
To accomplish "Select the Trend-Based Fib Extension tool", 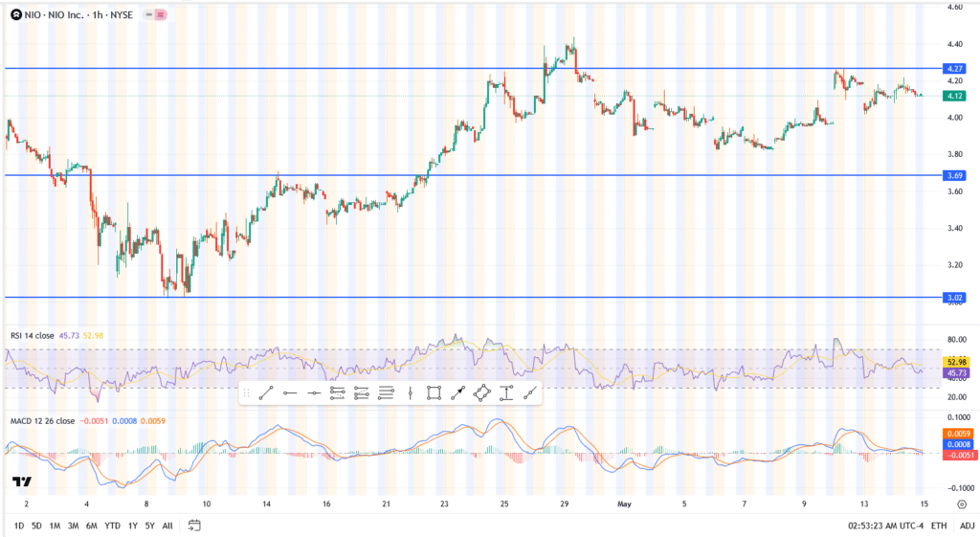I will 362,393.
